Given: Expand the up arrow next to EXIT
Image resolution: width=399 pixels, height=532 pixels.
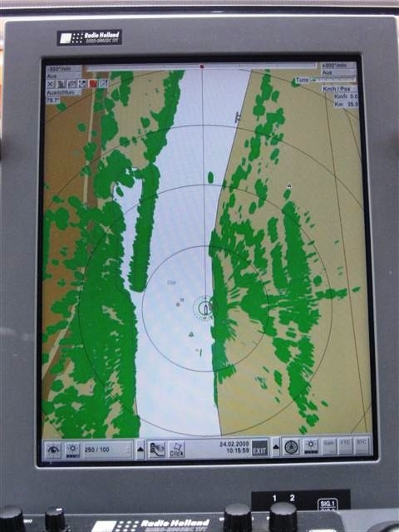Looking at the screenshot, I should point(276,447).
